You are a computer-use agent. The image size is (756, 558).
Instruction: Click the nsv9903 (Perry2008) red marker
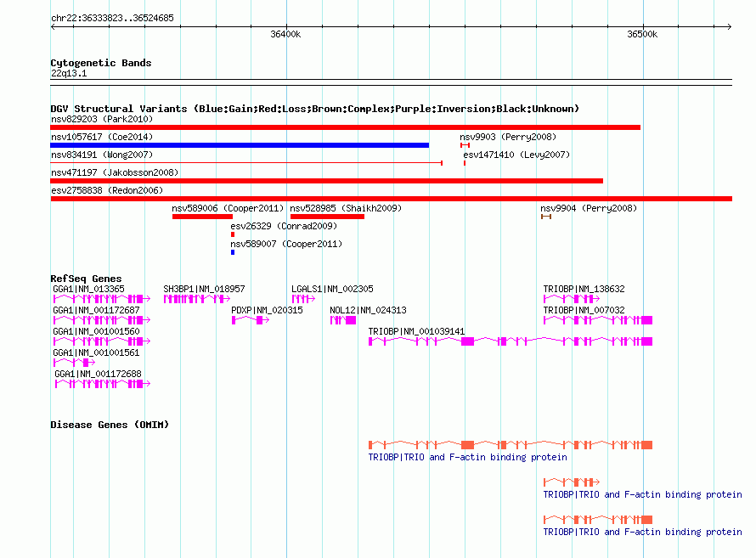coord(465,145)
